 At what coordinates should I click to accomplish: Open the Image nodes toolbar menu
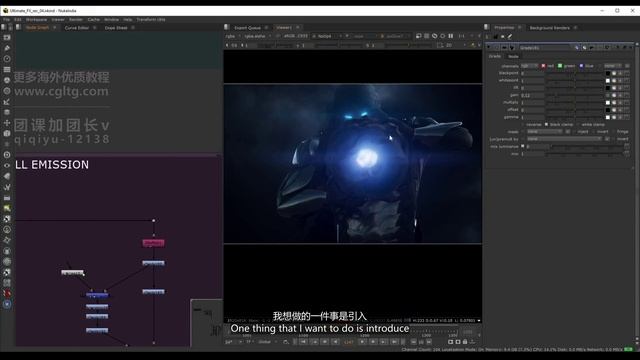[x=7, y=38]
